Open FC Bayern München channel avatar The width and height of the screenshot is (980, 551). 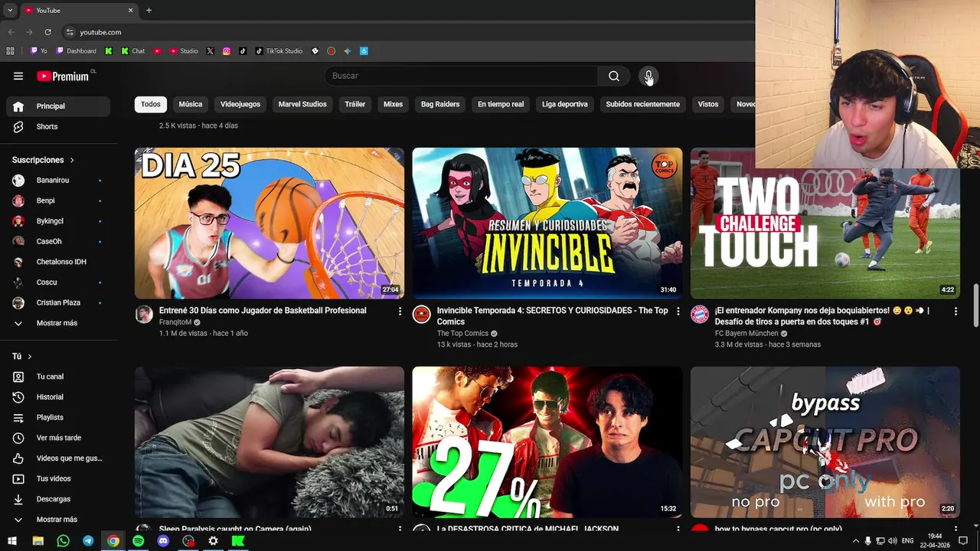[700, 315]
